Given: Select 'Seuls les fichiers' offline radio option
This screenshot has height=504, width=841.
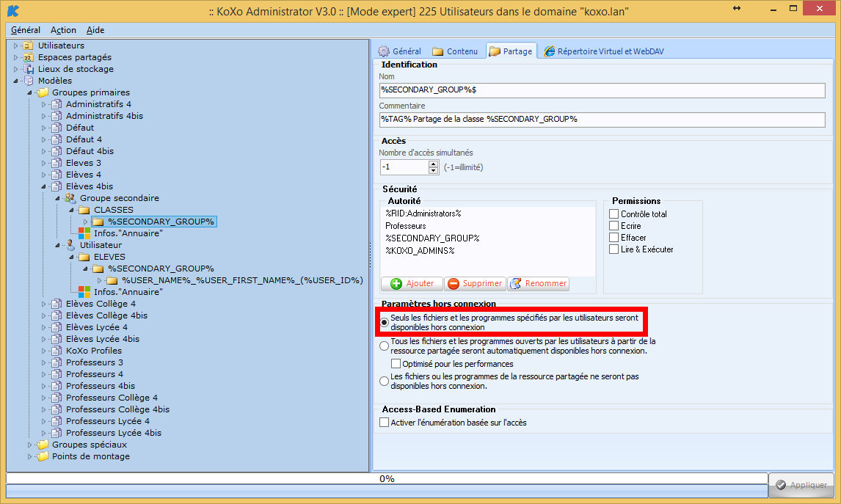Looking at the screenshot, I should pyautogui.click(x=384, y=322).
